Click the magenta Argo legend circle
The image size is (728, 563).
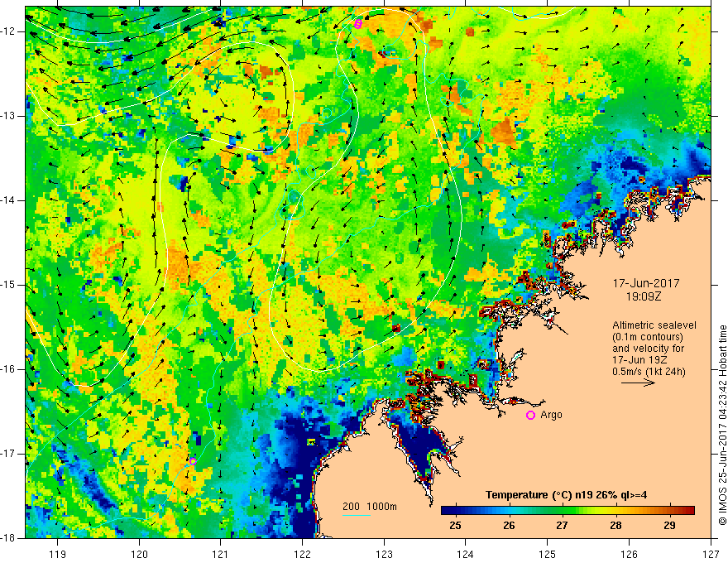coord(530,415)
